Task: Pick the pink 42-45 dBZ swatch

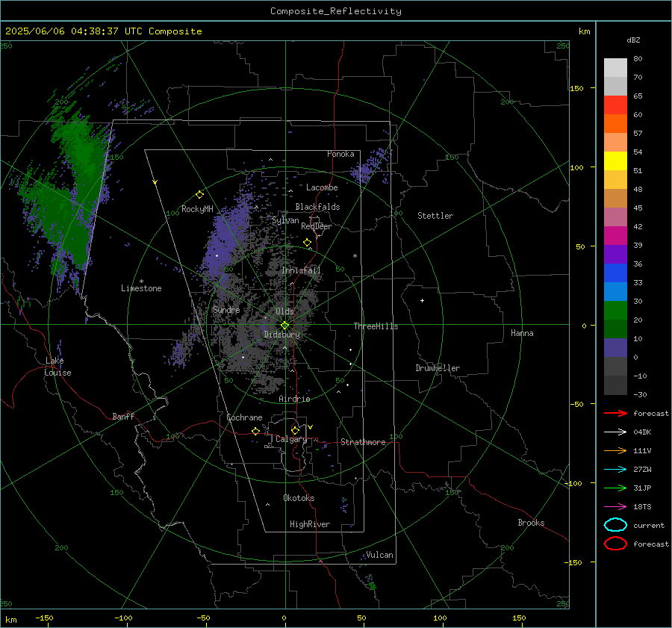Action: pos(615,217)
